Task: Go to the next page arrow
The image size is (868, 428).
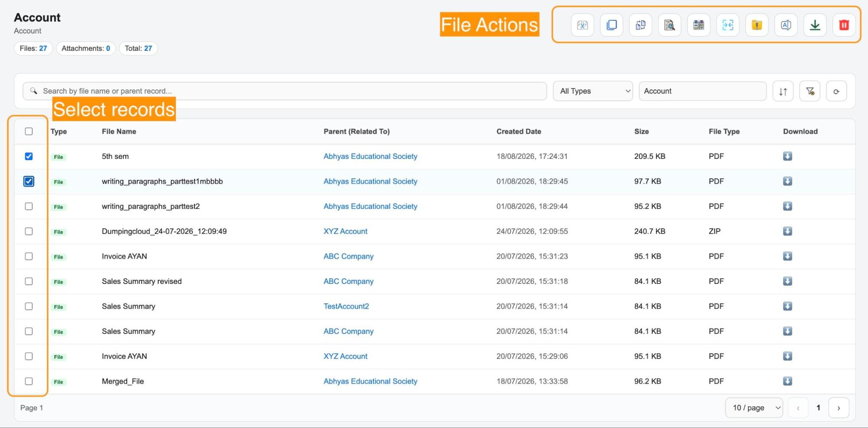Action: (838, 408)
